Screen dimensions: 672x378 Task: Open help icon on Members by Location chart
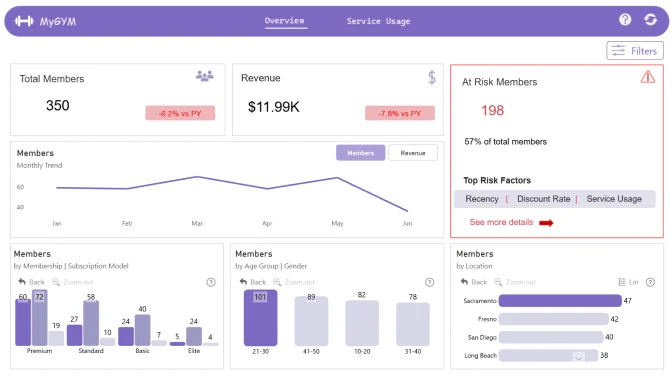point(650,282)
